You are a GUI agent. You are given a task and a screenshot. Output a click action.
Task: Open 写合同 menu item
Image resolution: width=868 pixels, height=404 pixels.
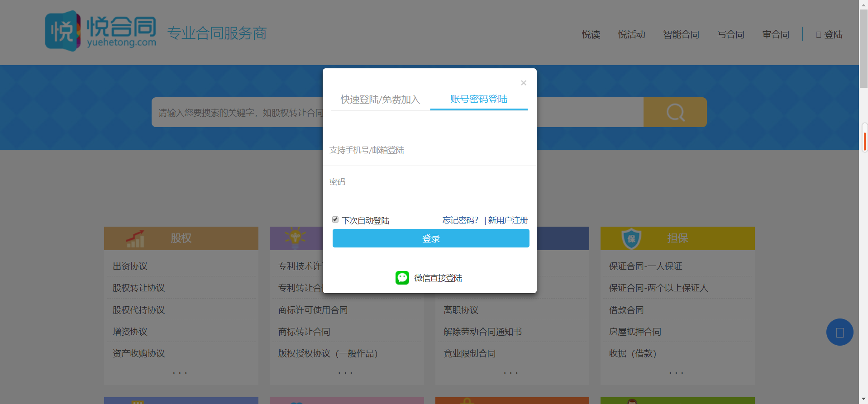(x=731, y=34)
